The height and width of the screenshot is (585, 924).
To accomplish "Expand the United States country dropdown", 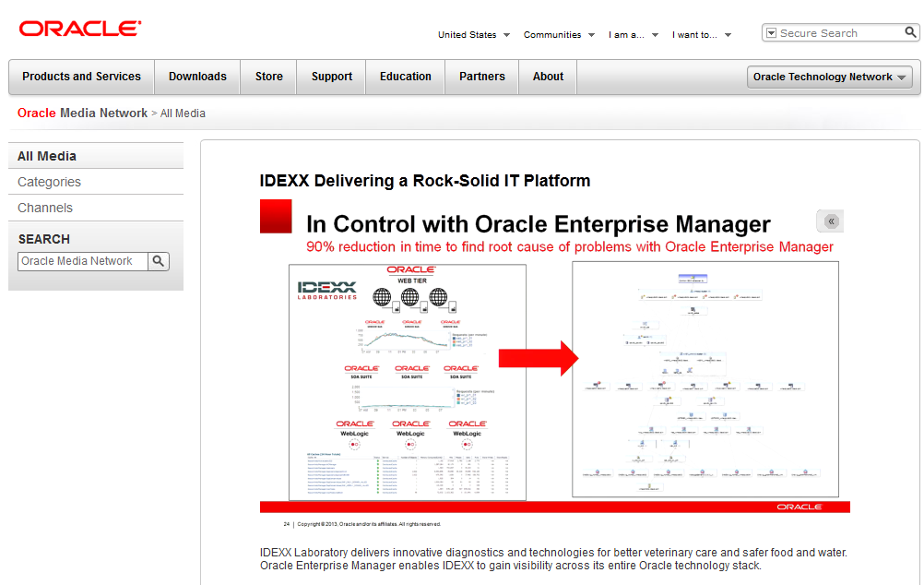I will click(474, 35).
